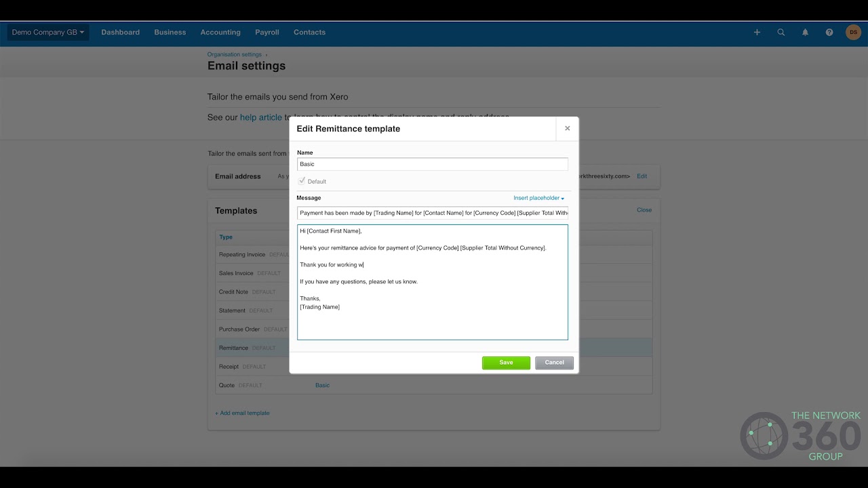Image resolution: width=868 pixels, height=488 pixels.
Task: Open the help article link
Action: pyautogui.click(x=260, y=117)
